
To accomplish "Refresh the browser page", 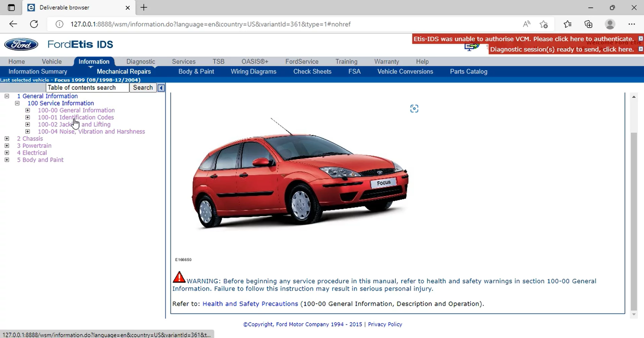I will tap(34, 24).
